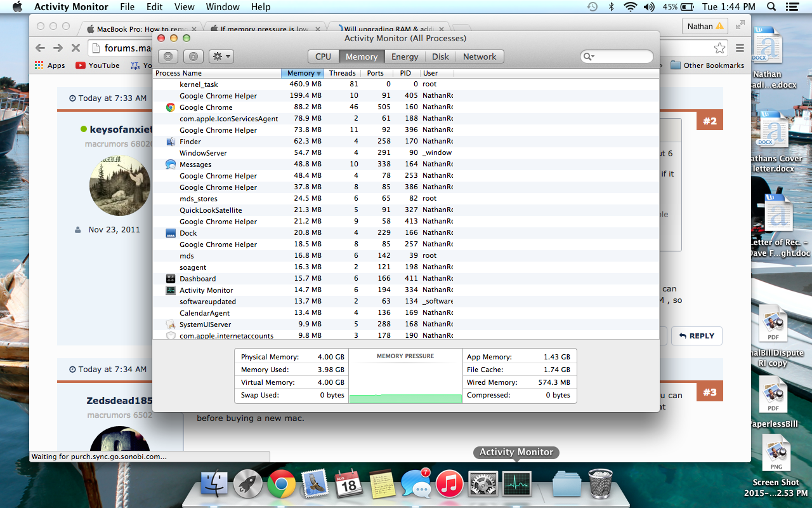The height and width of the screenshot is (508, 812).
Task: Open the gear action menu
Action: pos(221,57)
